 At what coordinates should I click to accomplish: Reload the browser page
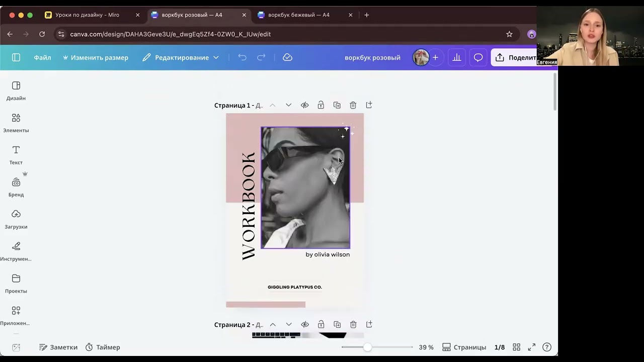[x=42, y=34]
